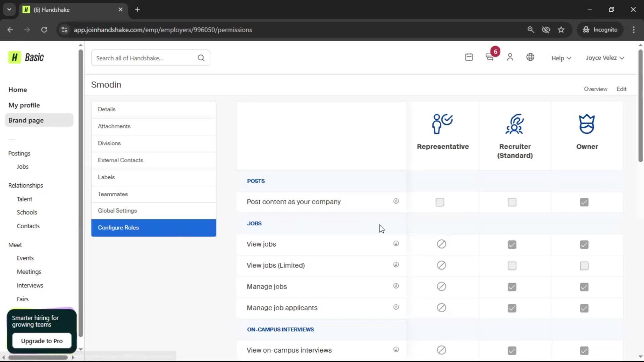The width and height of the screenshot is (644, 362).
Task: Open Events under Meet
Action: coord(25,258)
